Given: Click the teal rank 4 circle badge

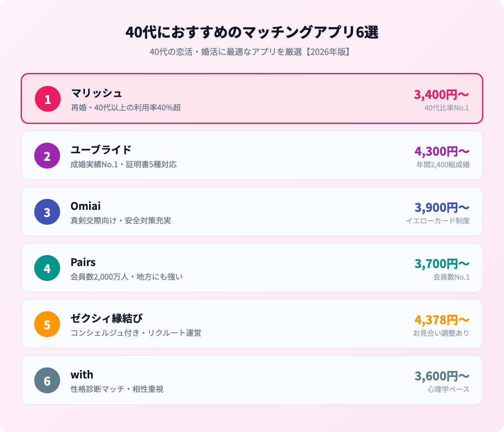Looking at the screenshot, I should (47, 268).
